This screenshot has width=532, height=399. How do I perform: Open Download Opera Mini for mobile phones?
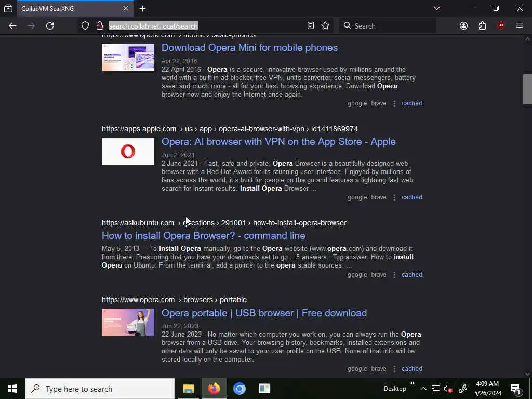point(249,47)
